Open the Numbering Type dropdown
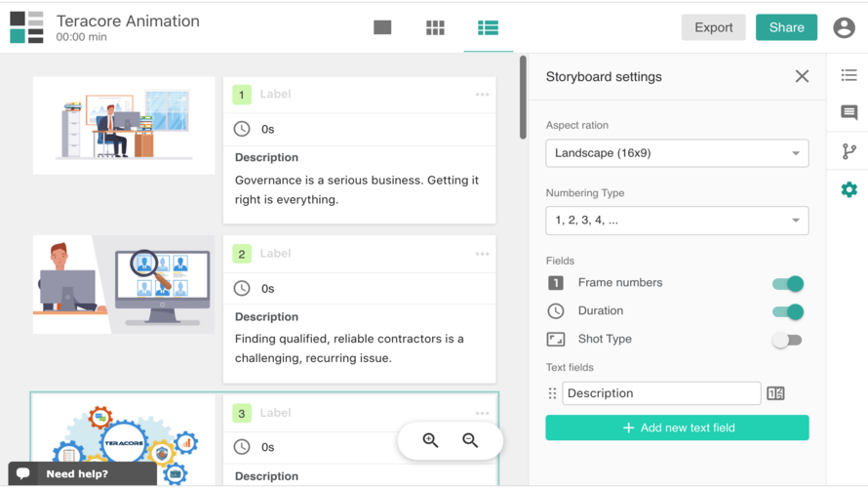 point(677,221)
